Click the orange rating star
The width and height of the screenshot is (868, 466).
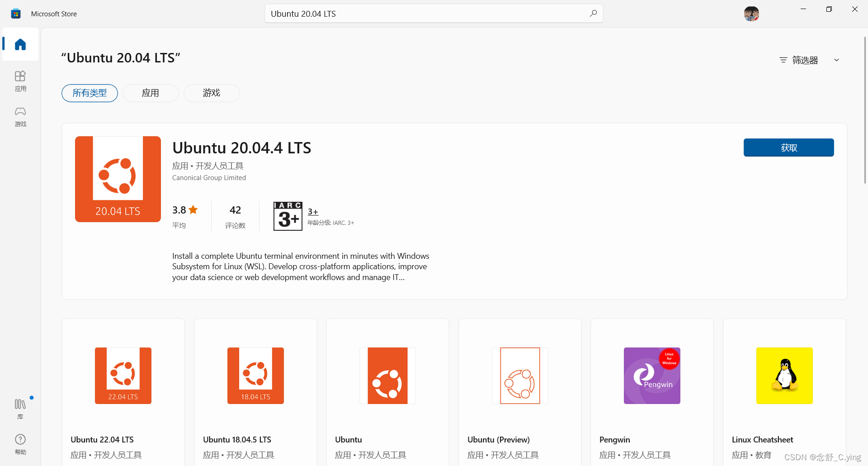(193, 210)
